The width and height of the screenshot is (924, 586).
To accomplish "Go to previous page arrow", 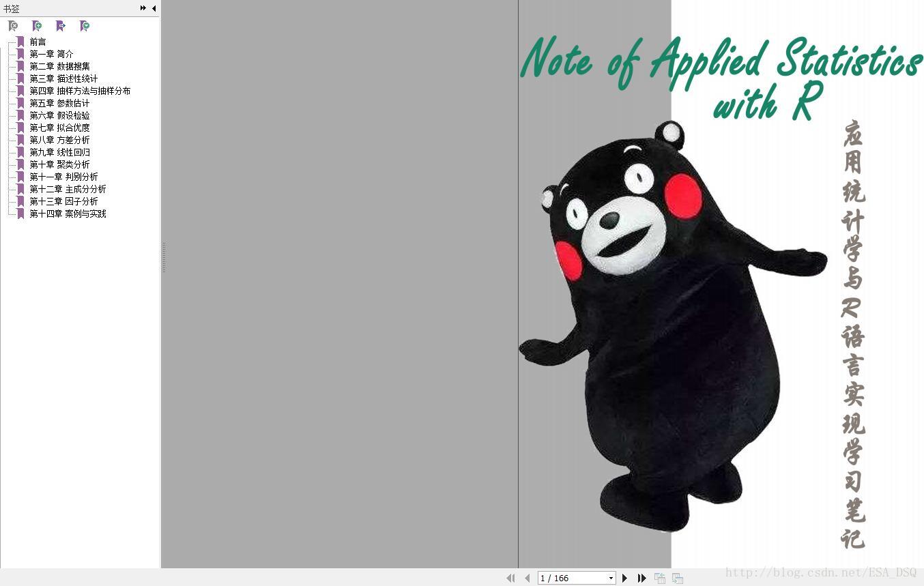I will (528, 578).
